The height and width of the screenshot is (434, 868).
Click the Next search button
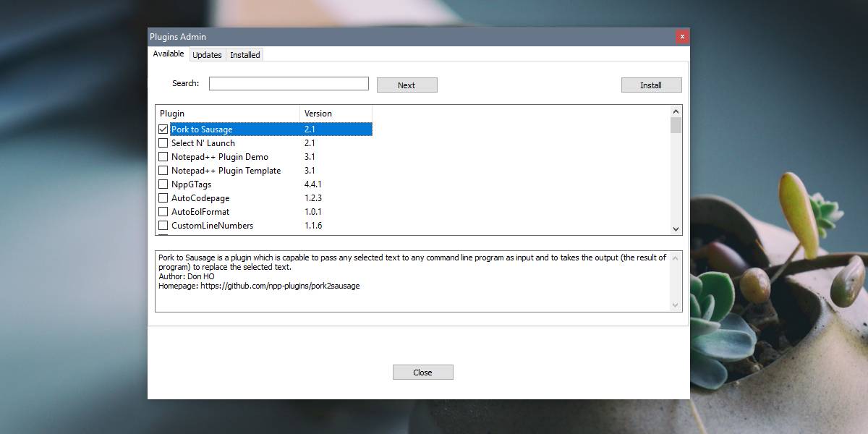[407, 85]
